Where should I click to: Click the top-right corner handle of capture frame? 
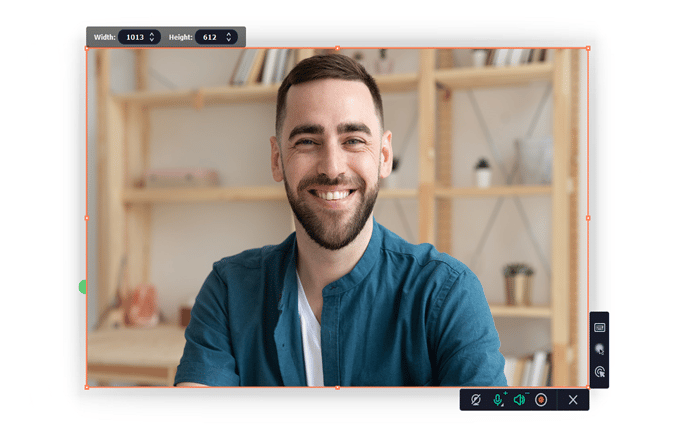(x=588, y=48)
